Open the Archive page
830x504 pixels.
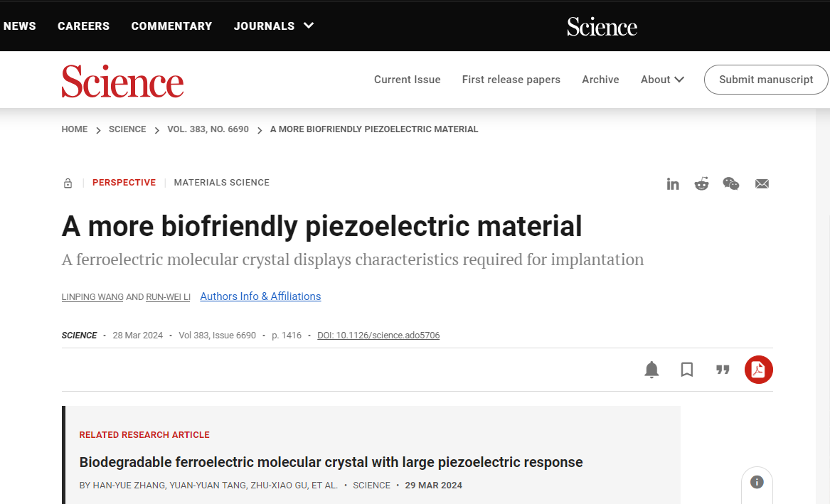point(600,80)
